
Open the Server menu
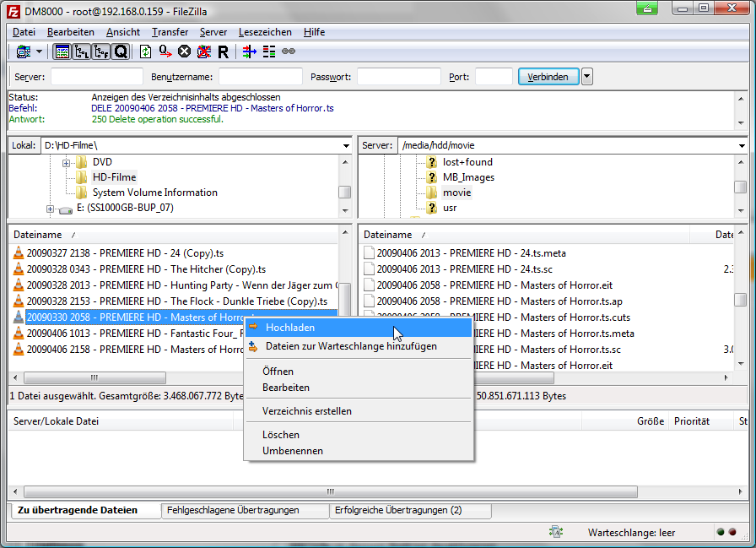pos(213,32)
